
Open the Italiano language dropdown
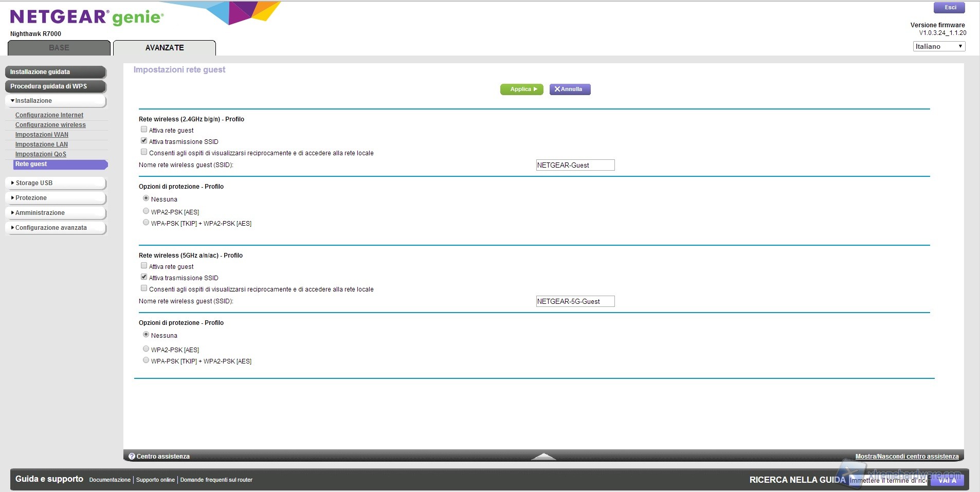pyautogui.click(x=939, y=46)
